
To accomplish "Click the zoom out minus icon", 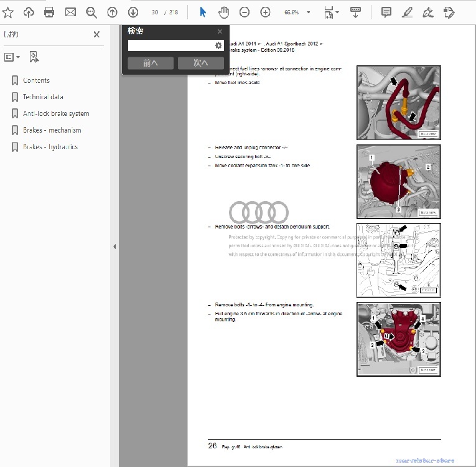I will pyautogui.click(x=245, y=12).
